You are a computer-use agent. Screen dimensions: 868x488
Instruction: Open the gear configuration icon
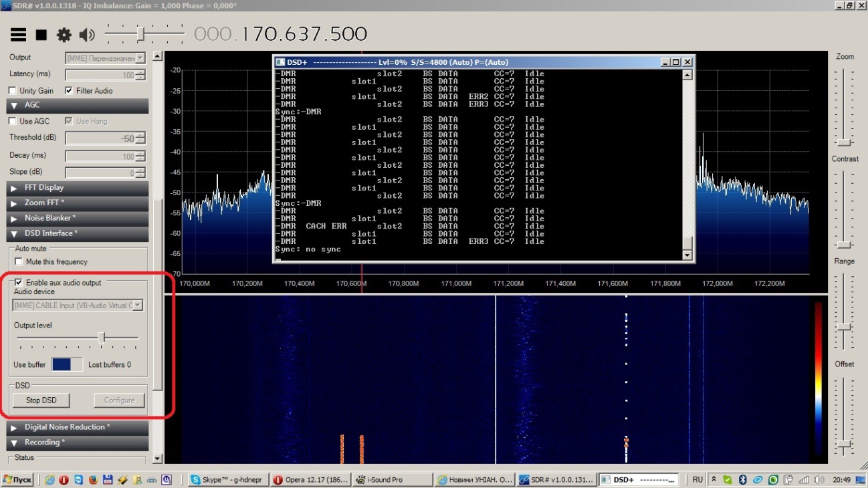(x=64, y=35)
